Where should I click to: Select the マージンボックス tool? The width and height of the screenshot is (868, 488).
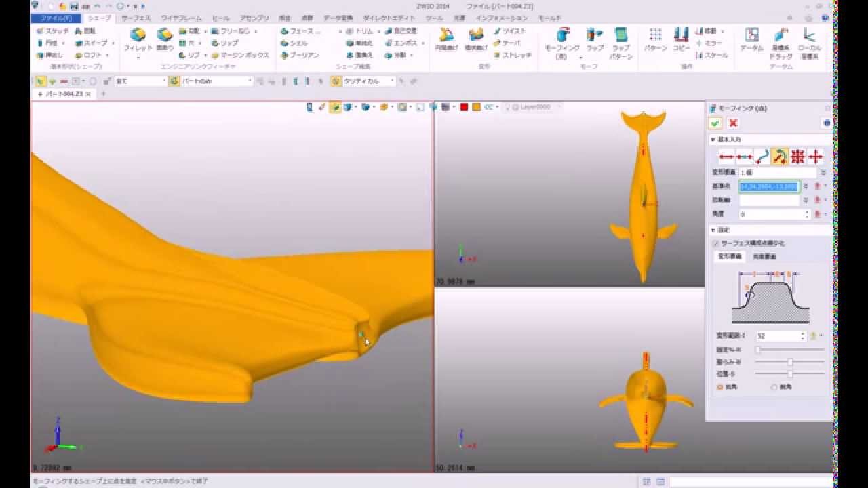[x=240, y=55]
